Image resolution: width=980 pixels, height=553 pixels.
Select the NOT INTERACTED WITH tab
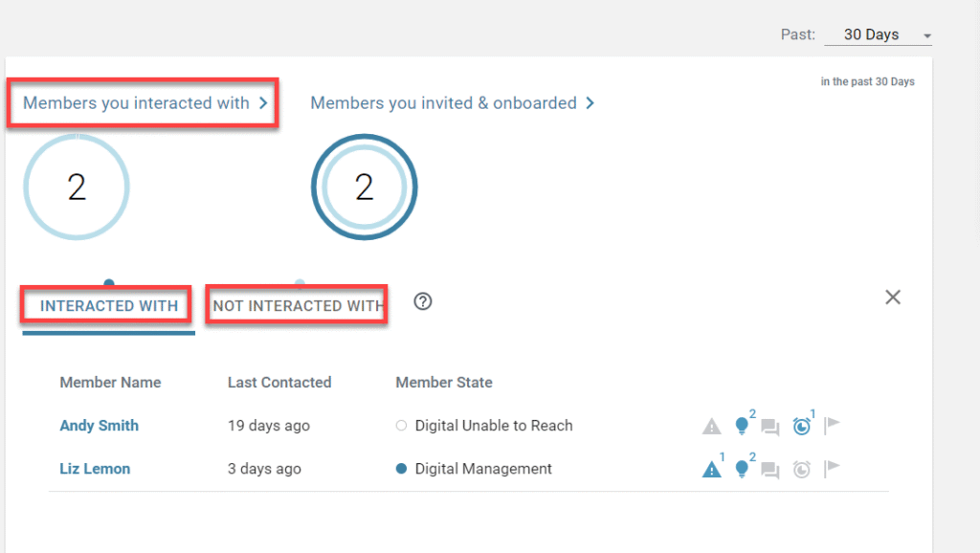pos(297,306)
